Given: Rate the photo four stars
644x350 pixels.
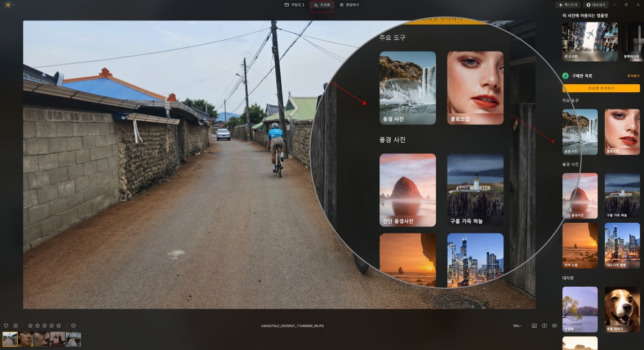Looking at the screenshot, I should click(52, 326).
